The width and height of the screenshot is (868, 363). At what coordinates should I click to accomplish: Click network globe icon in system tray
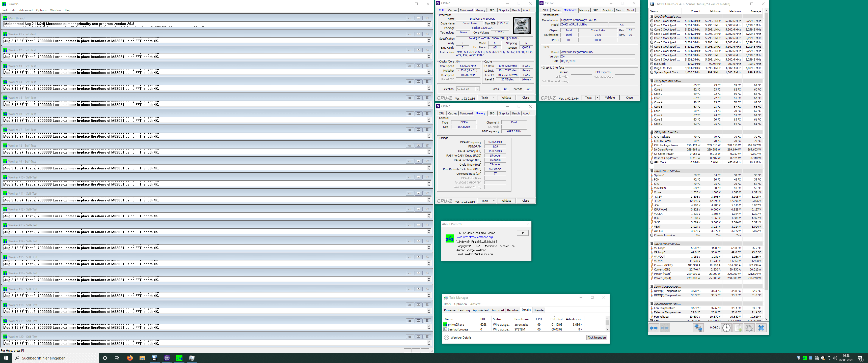pyautogui.click(x=817, y=358)
